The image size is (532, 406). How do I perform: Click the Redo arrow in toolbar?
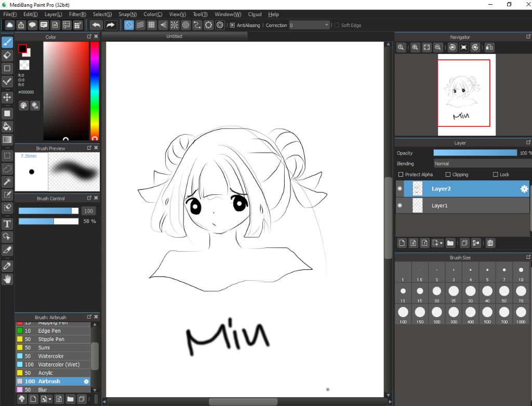pyautogui.click(x=110, y=25)
